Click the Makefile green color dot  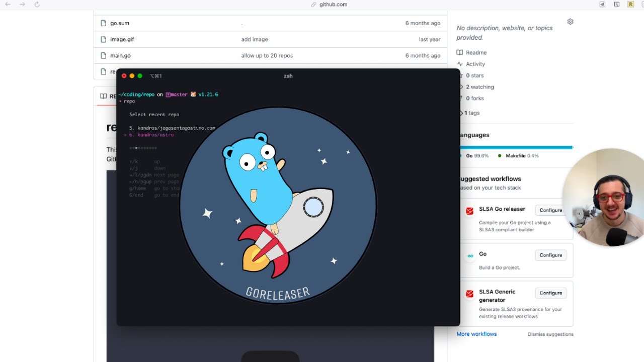pos(500,156)
